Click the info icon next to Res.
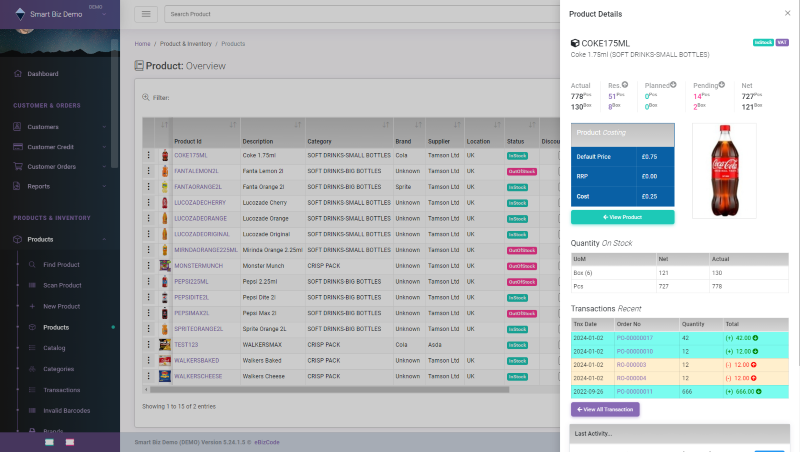This screenshot has width=800, height=452. (625, 85)
